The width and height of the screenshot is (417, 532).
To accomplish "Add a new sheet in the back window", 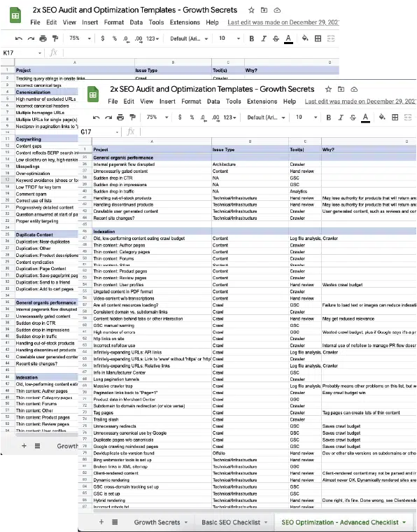I will tap(24, 445).
